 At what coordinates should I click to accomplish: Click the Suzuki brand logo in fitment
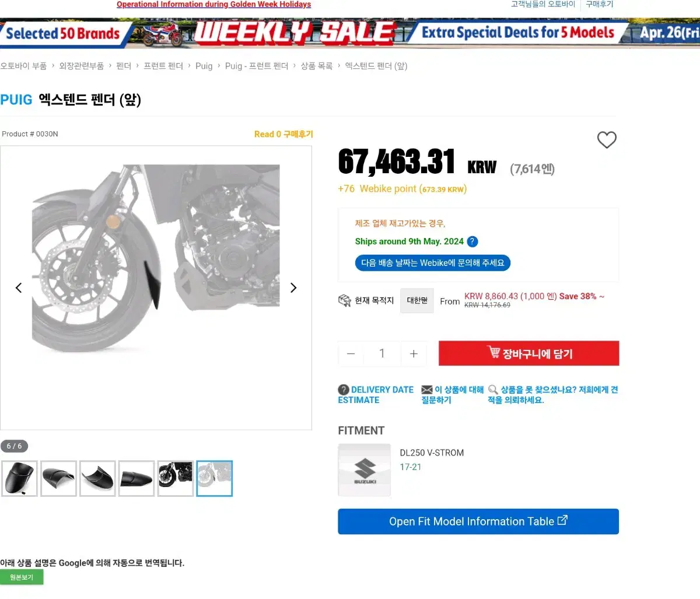coord(365,470)
